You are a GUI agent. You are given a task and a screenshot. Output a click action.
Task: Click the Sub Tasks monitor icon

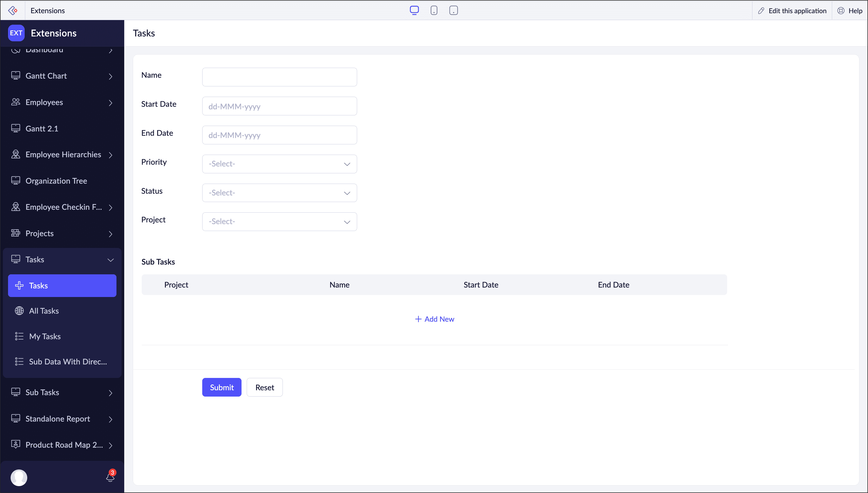15,392
